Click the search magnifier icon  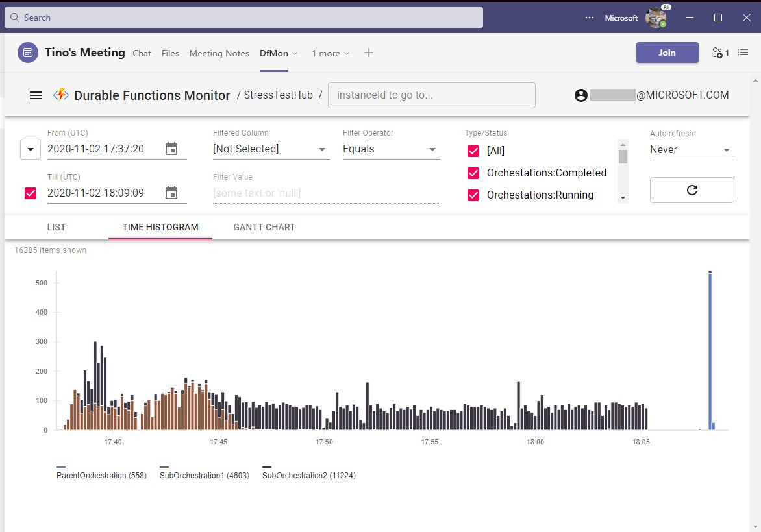click(x=15, y=18)
